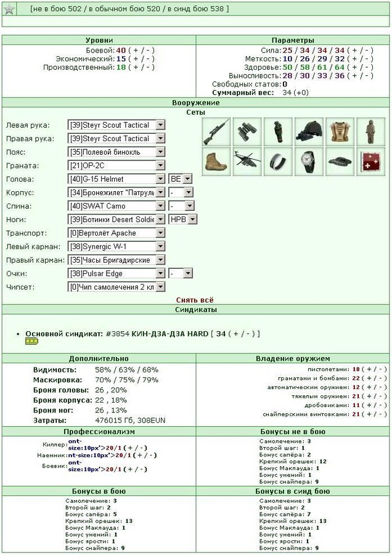This screenshot has width=392, height=555.
Task: Open the Очки modifier dropdown
Action: click(181, 273)
